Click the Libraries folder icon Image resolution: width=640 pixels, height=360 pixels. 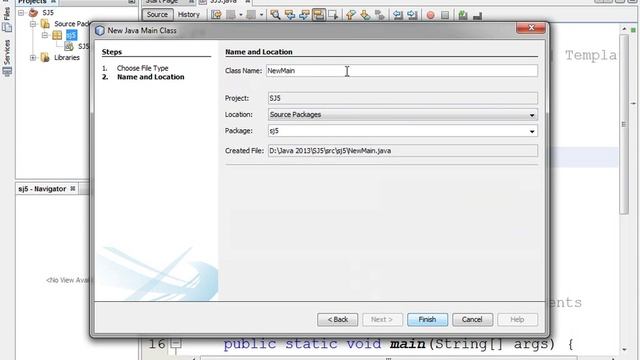45,58
